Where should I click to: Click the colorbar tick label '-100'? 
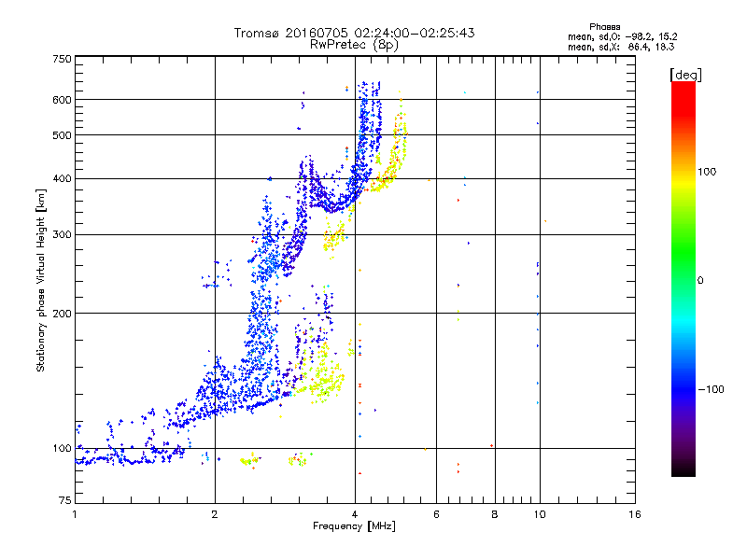coord(711,389)
